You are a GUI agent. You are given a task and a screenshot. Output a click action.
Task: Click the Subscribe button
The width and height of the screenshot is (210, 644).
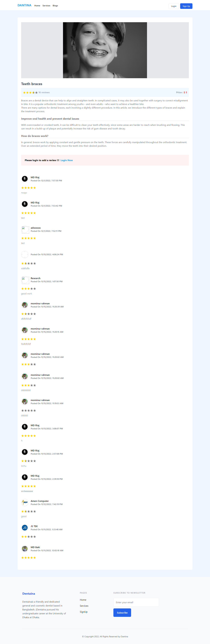tap(122, 612)
